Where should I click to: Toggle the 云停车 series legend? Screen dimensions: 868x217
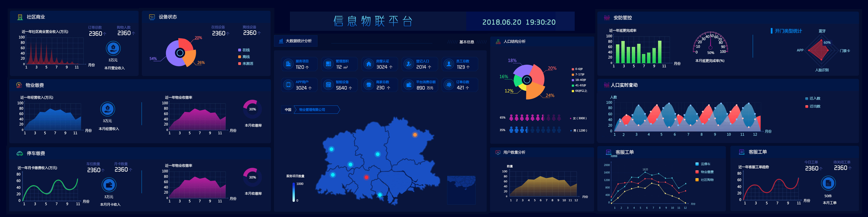click(x=703, y=164)
